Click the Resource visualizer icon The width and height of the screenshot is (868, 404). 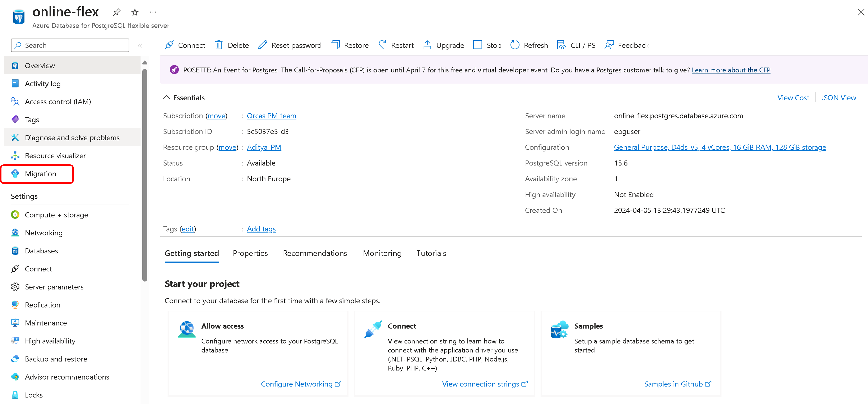(15, 156)
